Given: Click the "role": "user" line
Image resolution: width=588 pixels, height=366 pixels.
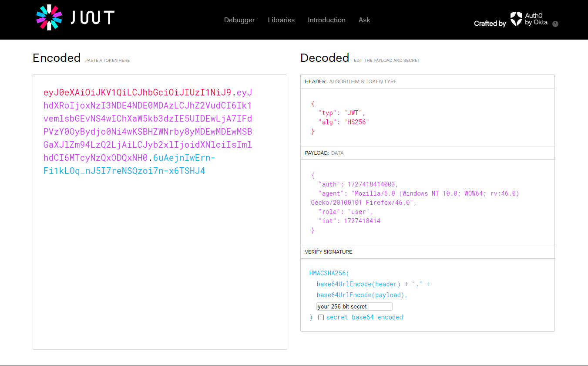Looking at the screenshot, I should [346, 212].
